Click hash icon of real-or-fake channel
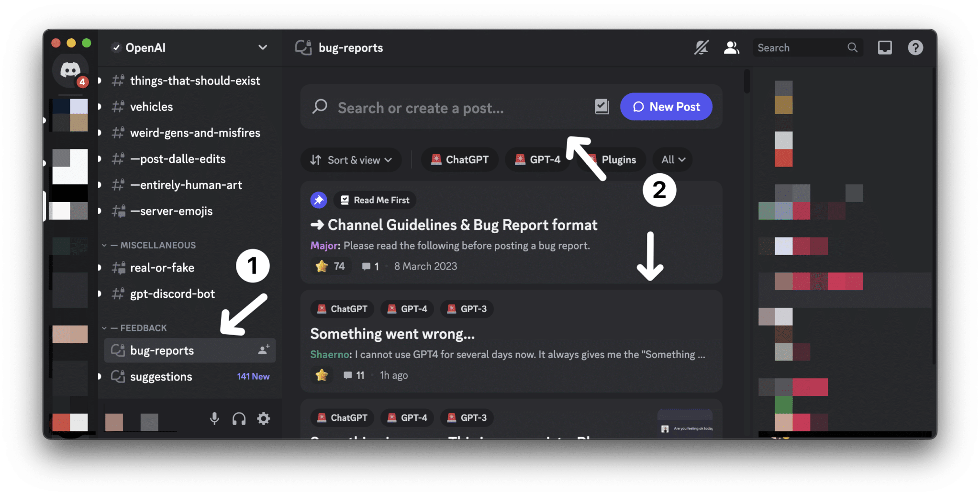Viewport: 980px width, 496px height. click(118, 268)
